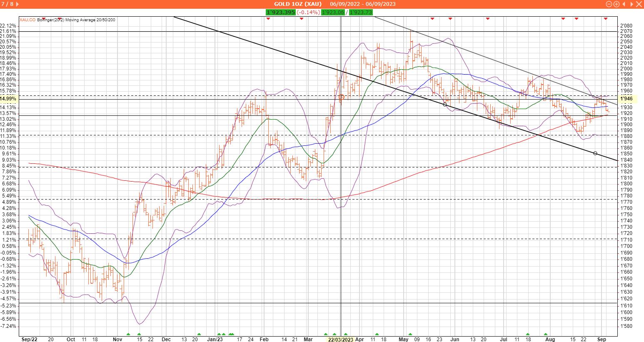Zoom out the chart with the minus icon

coord(609,4)
